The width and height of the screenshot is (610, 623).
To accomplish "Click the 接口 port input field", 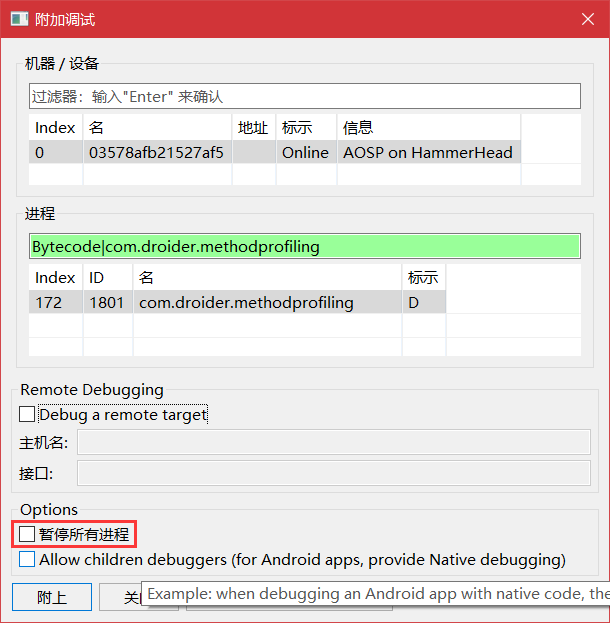I will [x=334, y=473].
